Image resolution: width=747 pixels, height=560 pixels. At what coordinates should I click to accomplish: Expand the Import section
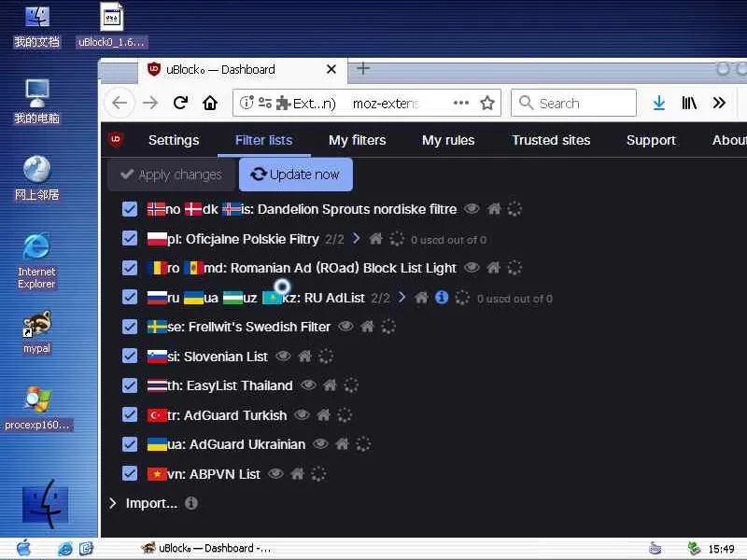click(x=112, y=503)
